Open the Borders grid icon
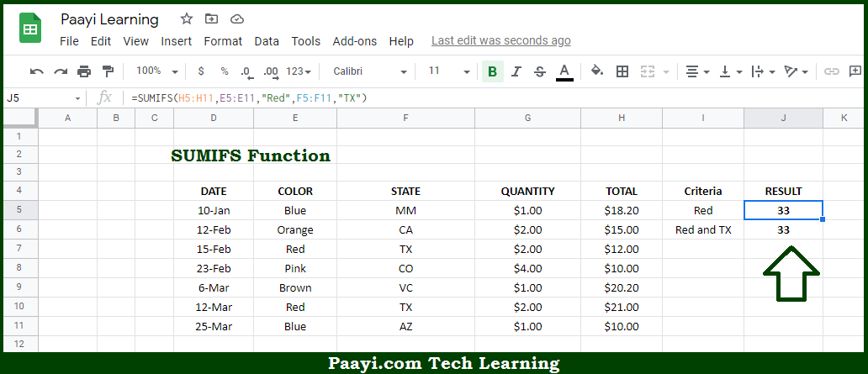 point(622,71)
